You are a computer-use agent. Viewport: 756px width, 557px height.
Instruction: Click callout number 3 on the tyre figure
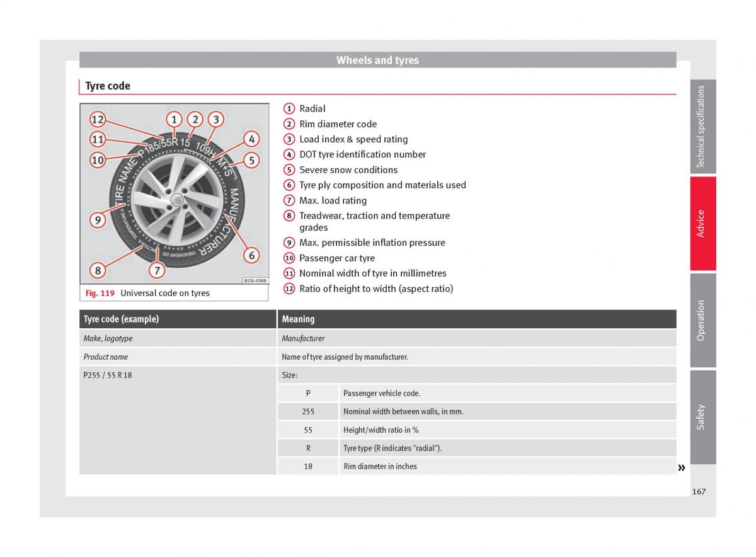[216, 119]
